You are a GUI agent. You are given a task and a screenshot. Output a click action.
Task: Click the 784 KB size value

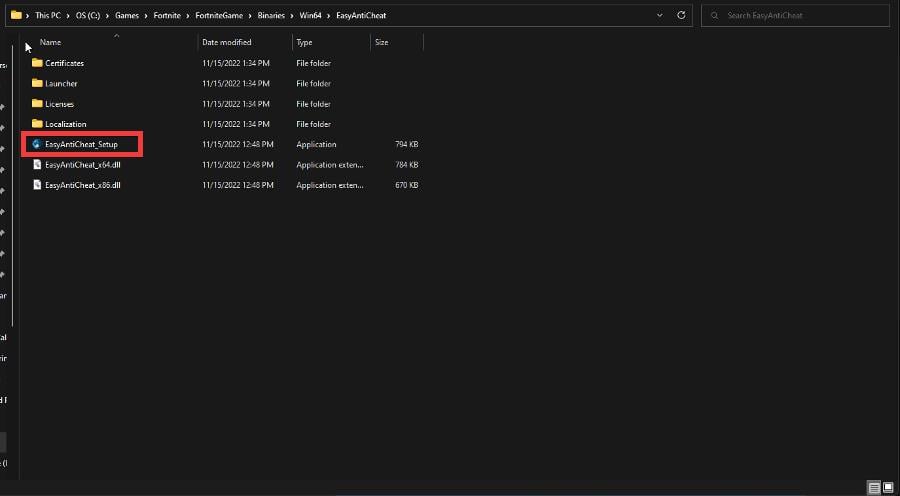tap(406, 165)
